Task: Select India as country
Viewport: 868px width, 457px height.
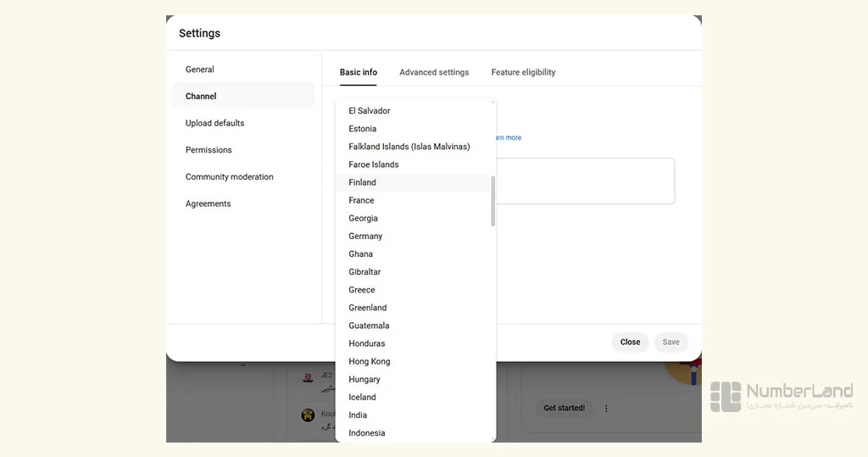Action: pos(413,415)
